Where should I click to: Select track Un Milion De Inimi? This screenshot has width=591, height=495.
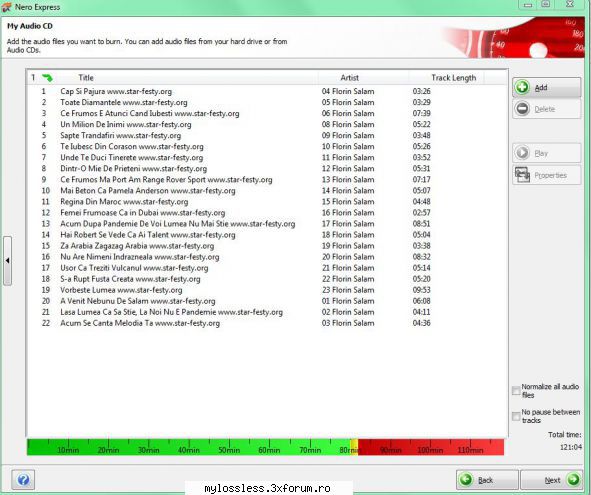[x=126, y=124]
